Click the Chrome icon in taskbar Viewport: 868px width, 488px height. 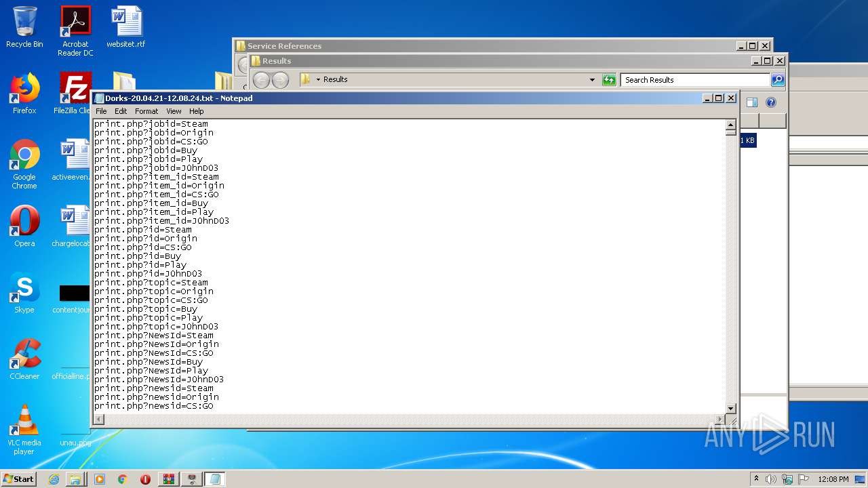(122, 479)
